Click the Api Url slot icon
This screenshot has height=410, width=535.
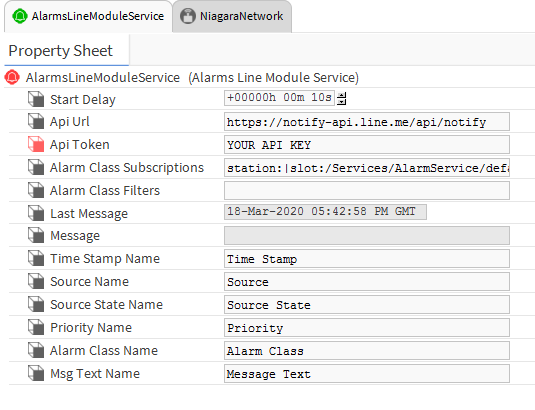(x=36, y=121)
